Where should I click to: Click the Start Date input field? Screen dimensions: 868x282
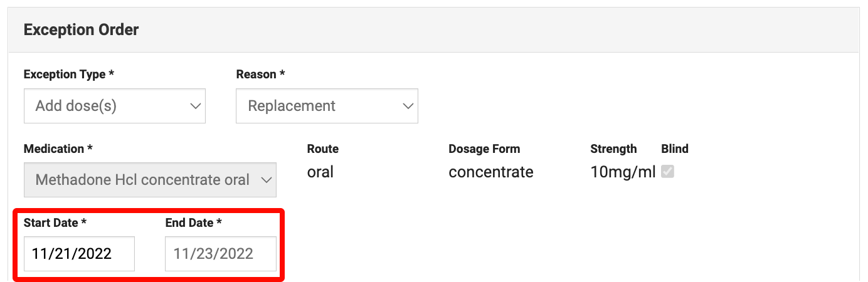pyautogui.click(x=79, y=254)
